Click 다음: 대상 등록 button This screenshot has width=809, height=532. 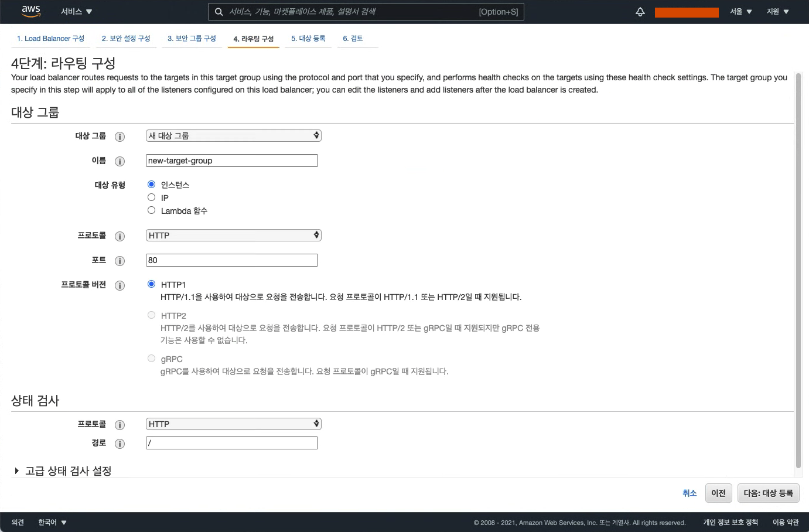click(768, 493)
